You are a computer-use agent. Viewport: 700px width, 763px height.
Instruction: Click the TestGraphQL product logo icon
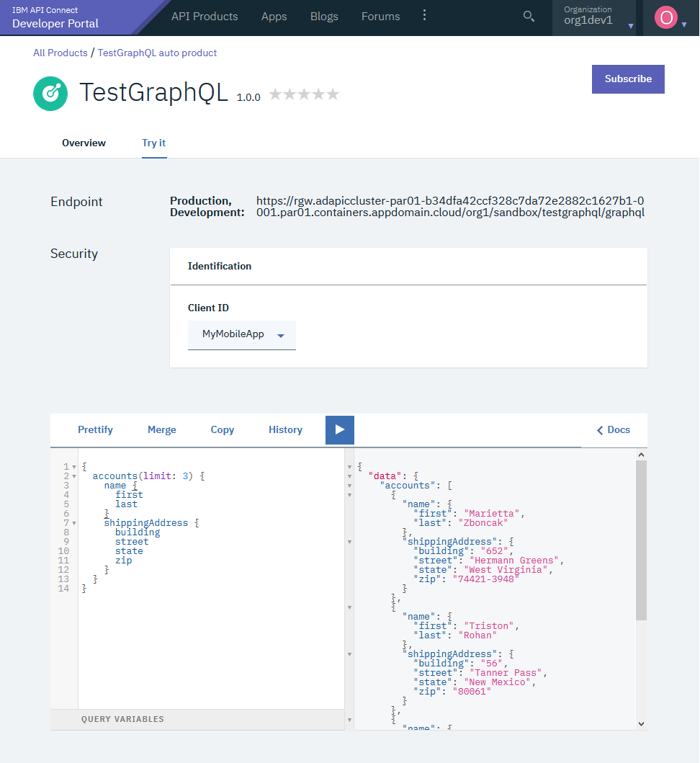50,94
